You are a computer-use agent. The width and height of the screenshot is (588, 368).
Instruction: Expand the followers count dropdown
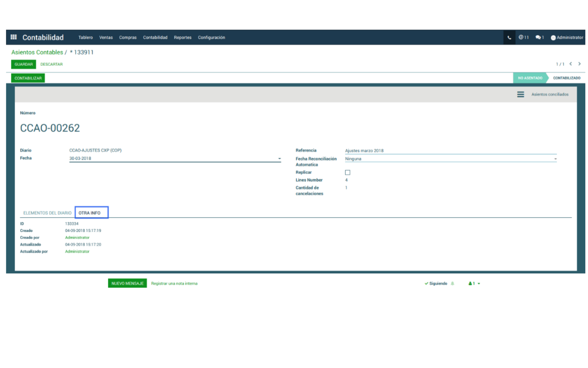click(x=474, y=284)
